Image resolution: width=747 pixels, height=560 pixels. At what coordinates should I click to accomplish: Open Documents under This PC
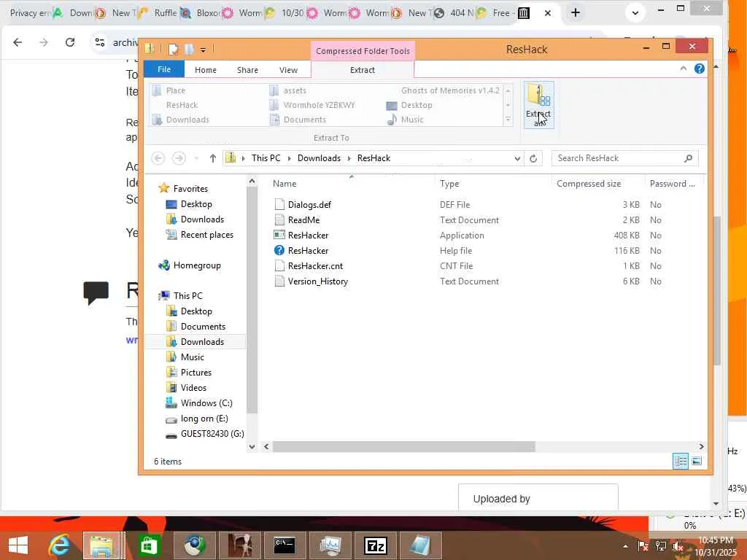203,327
